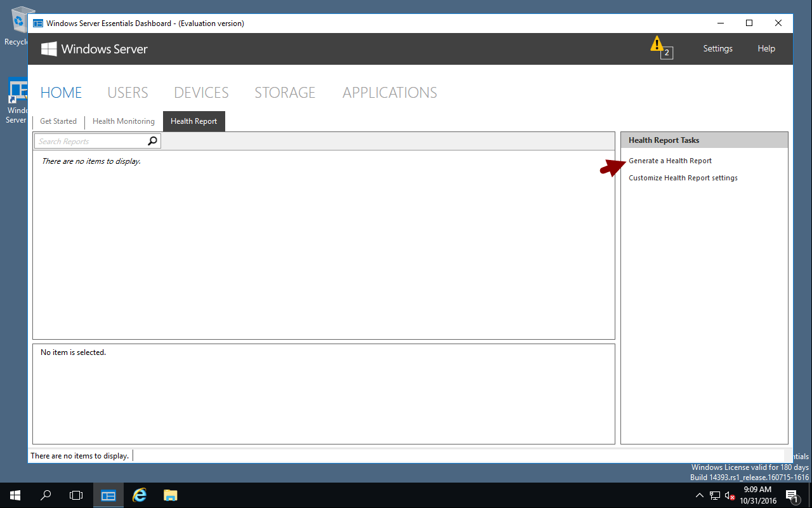Screen dimensions: 812x508
Task: Open the USERS section
Action: pos(128,93)
